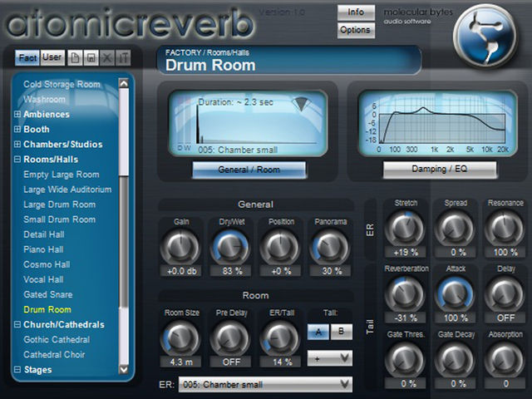Switch to General / Room tab

point(249,170)
